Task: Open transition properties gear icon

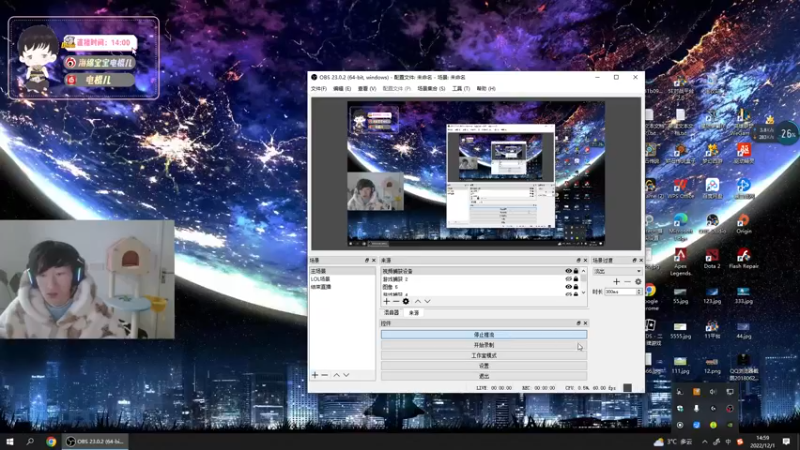Action: pos(638,282)
